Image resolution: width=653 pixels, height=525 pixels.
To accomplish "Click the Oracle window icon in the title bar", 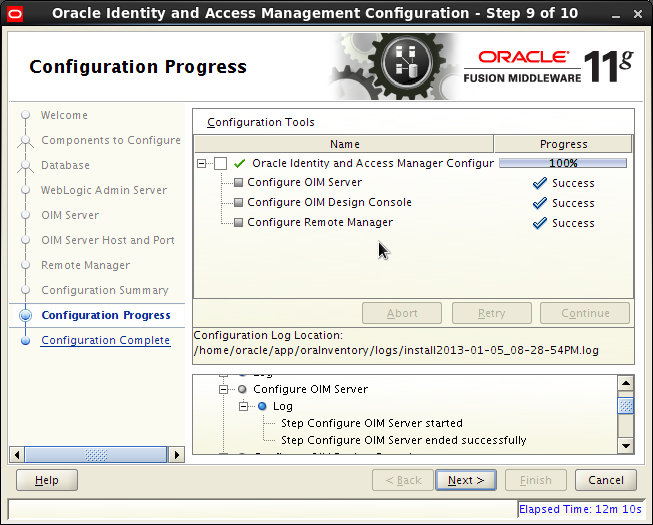I will [14, 14].
